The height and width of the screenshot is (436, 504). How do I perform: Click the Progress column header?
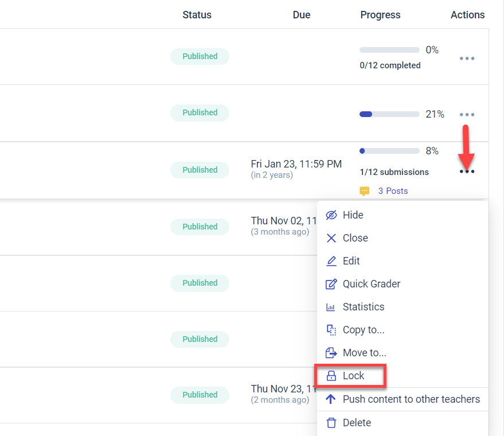click(380, 15)
